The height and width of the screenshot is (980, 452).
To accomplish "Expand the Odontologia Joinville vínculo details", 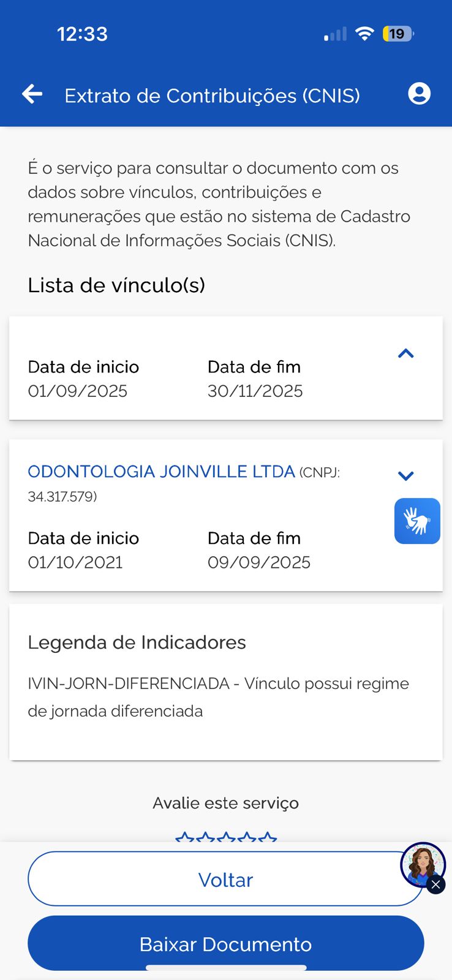I will (405, 476).
